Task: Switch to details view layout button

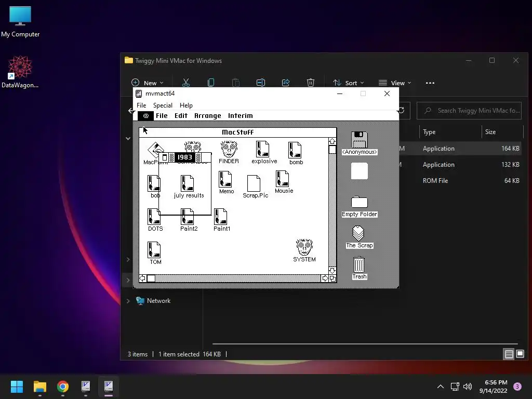Action: pos(509,354)
